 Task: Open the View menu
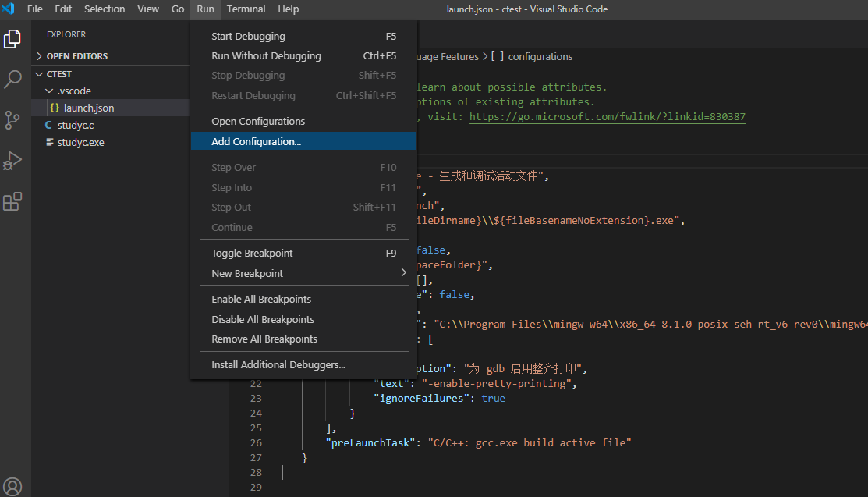(x=148, y=9)
